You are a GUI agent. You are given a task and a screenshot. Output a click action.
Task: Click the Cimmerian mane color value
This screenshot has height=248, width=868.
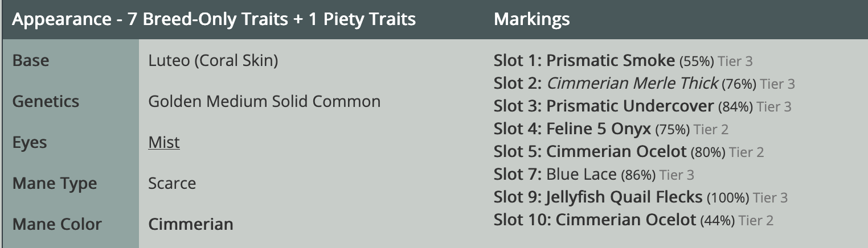[191, 224]
